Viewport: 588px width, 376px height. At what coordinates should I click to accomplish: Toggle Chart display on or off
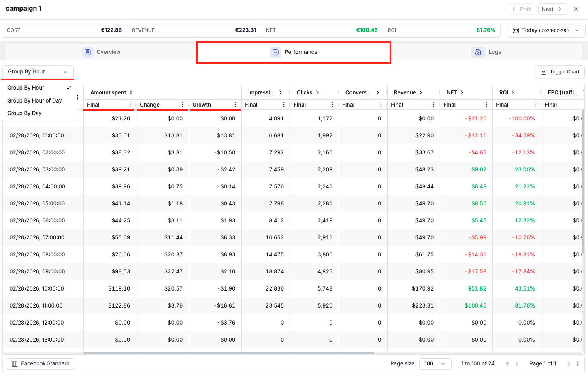(560, 72)
